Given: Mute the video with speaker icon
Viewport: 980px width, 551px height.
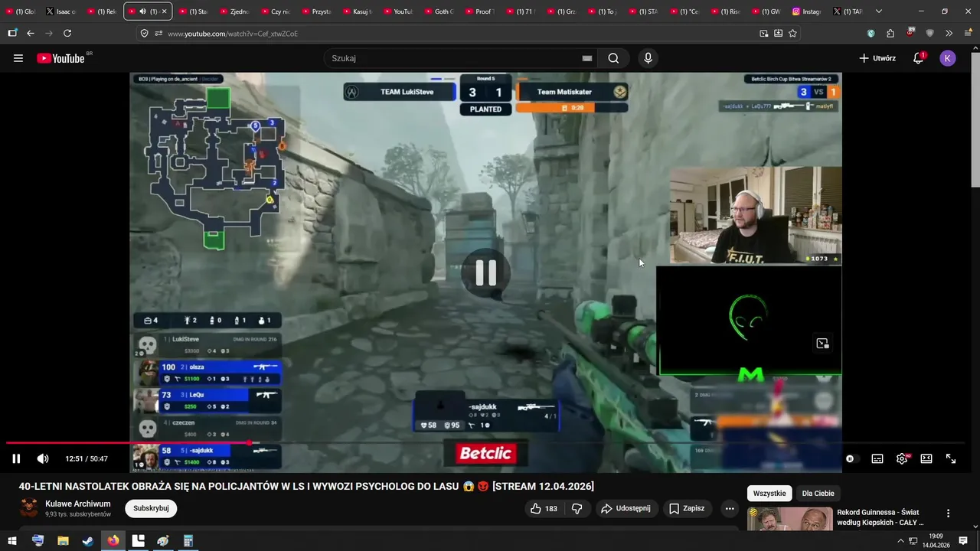Looking at the screenshot, I should (43, 458).
